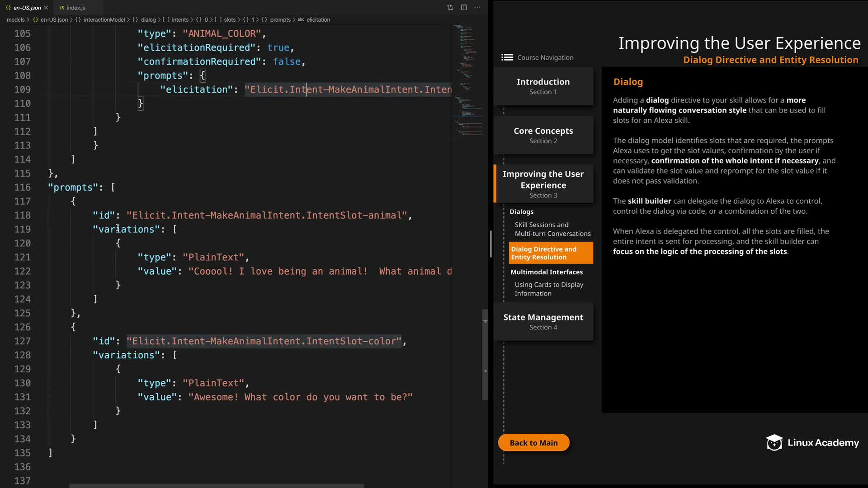This screenshot has width=868, height=488.
Task: Open the editor More Actions ellipsis
Action: pyautogui.click(x=477, y=8)
